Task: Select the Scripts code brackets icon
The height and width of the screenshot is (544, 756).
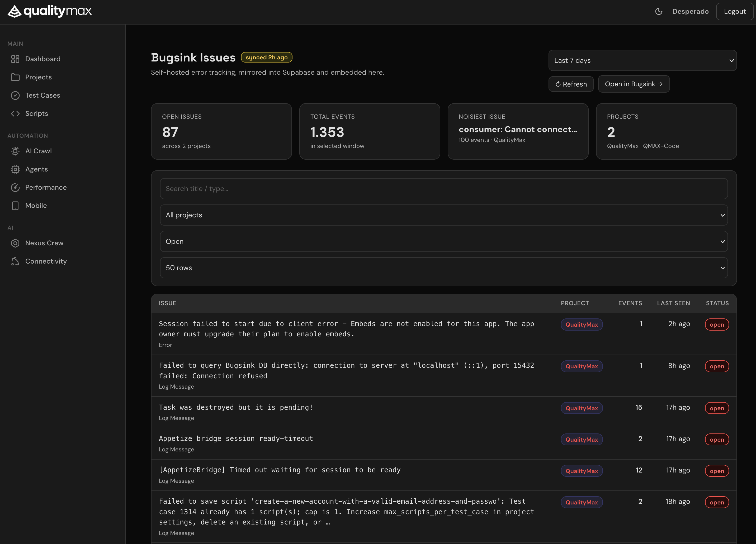Action: point(15,113)
